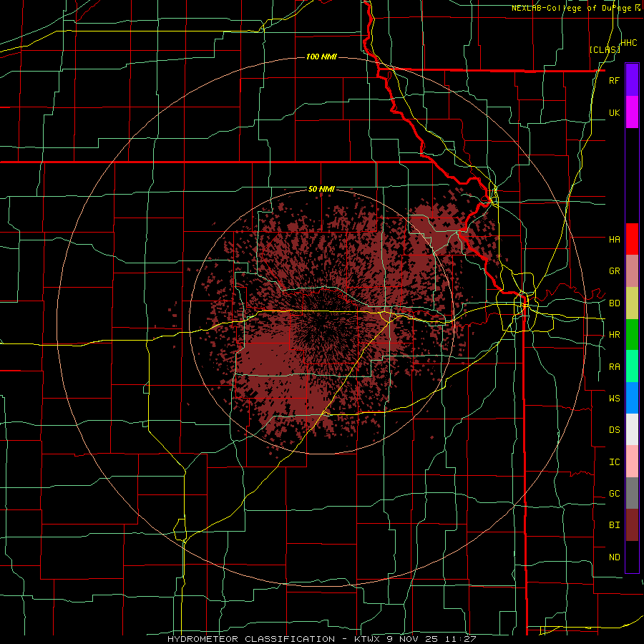Click the WS blue legend swatch
The width and height of the screenshot is (644, 644).
632,398
